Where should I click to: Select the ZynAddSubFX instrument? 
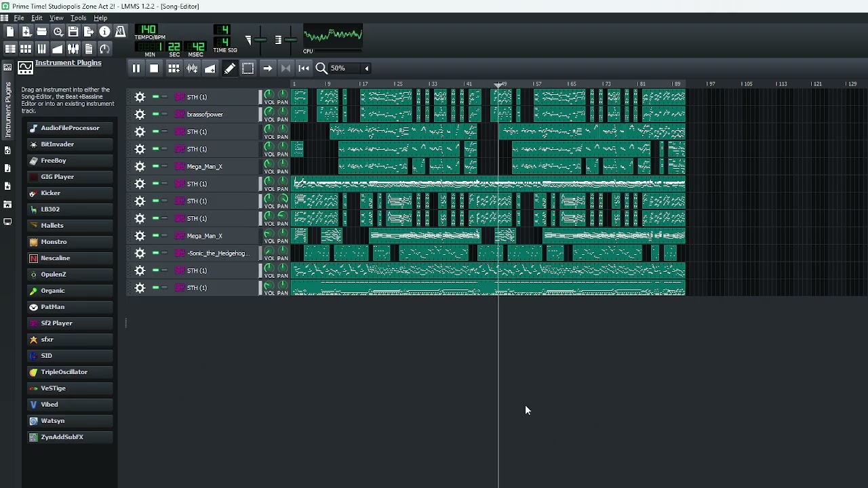point(71,437)
